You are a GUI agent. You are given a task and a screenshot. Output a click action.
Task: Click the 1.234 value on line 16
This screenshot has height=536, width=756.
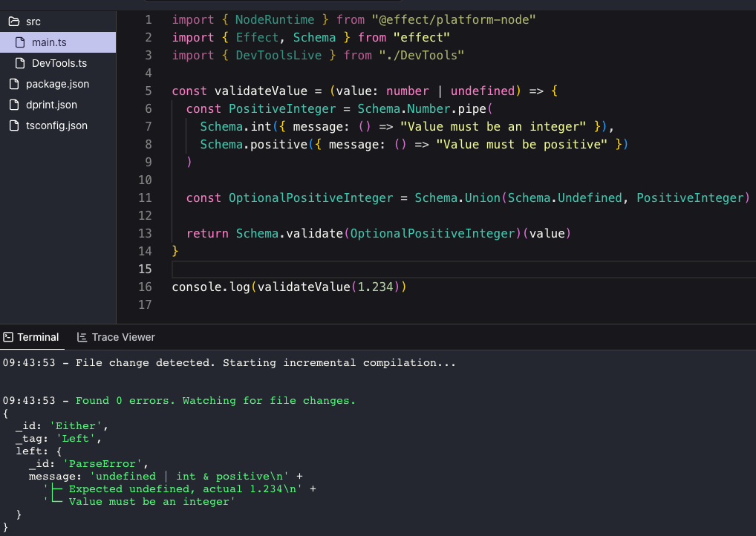pyautogui.click(x=375, y=287)
